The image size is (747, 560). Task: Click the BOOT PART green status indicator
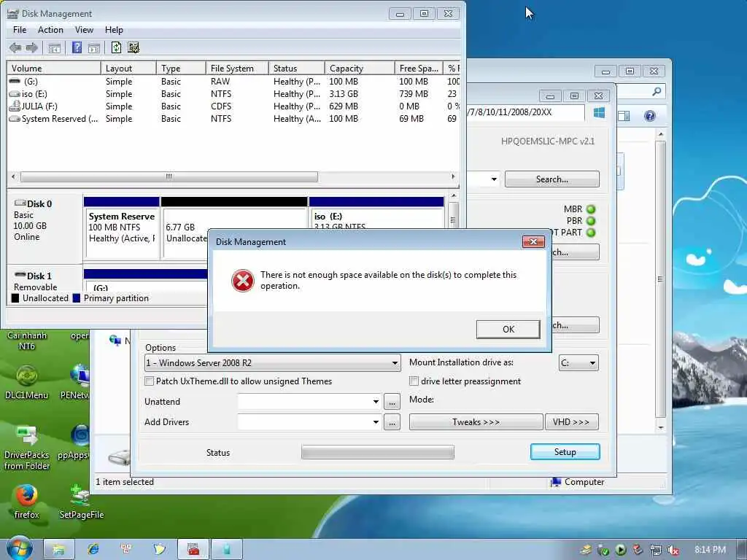pos(591,233)
